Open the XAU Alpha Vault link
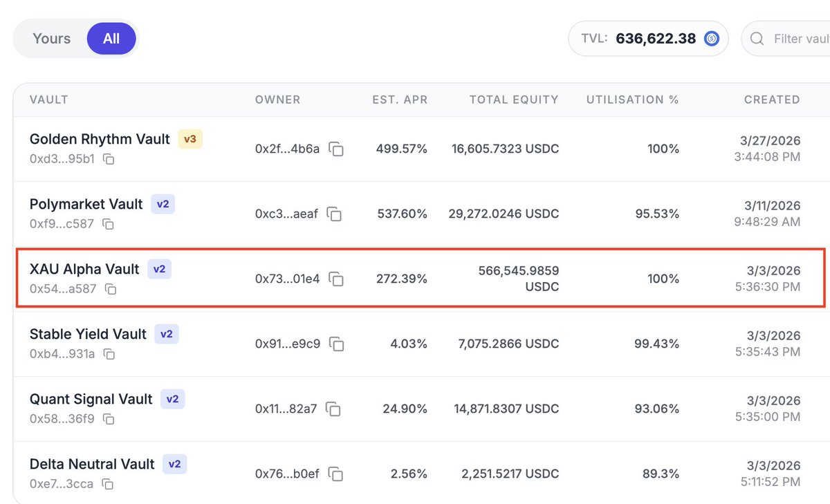 [84, 269]
